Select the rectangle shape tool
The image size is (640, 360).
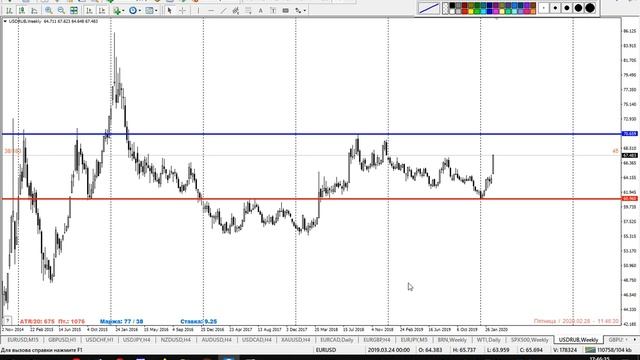point(286,10)
